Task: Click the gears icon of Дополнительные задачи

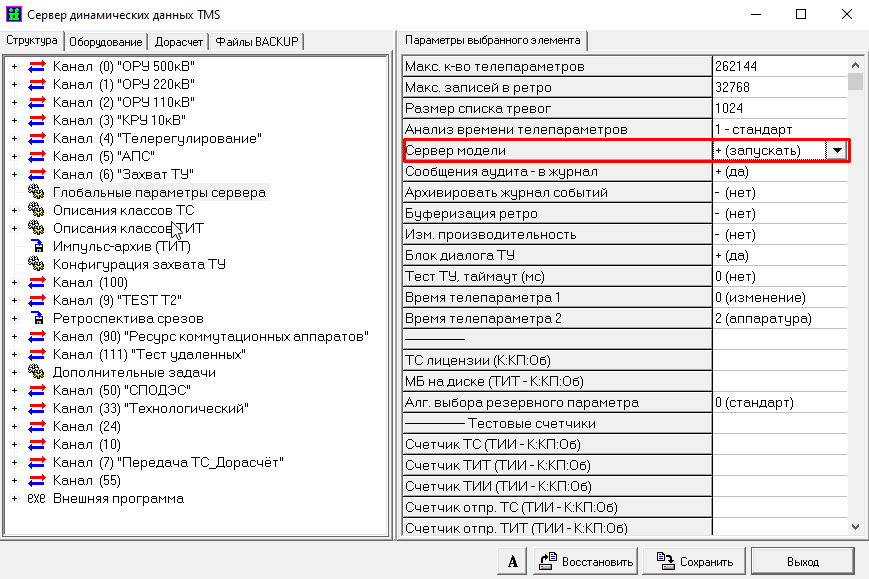Action: point(36,372)
